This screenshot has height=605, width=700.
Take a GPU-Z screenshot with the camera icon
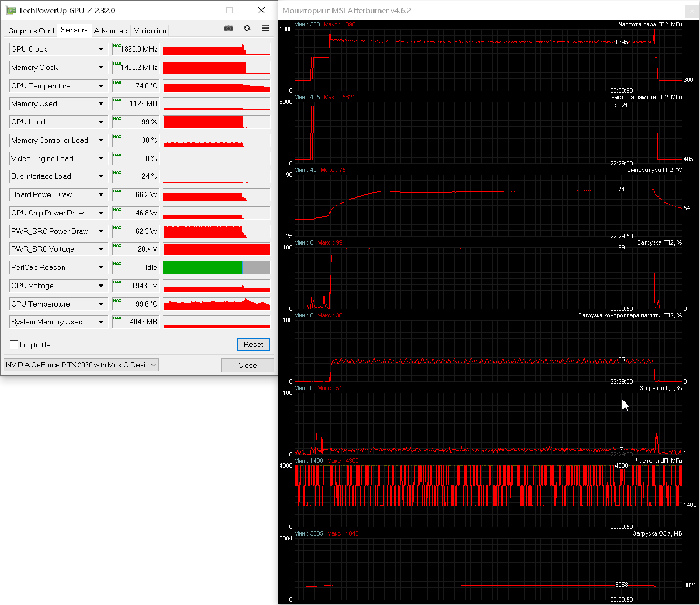click(x=228, y=28)
